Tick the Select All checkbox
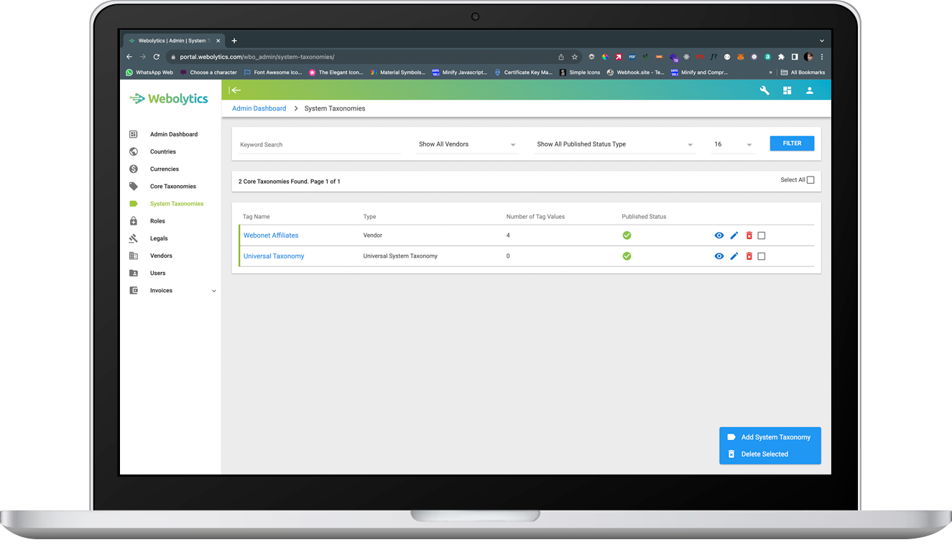Image resolution: width=952 pixels, height=560 pixels. pos(810,180)
